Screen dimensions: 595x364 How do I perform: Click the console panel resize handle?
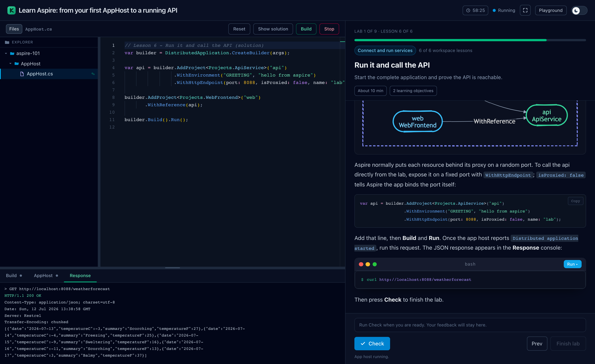point(172,268)
